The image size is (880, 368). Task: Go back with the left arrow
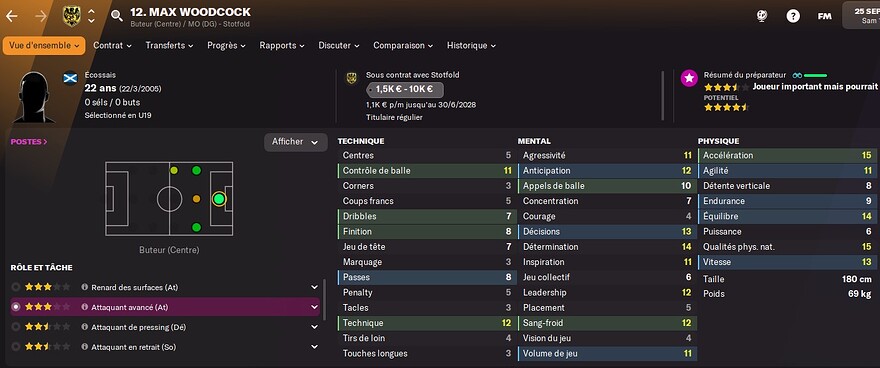click(x=12, y=16)
